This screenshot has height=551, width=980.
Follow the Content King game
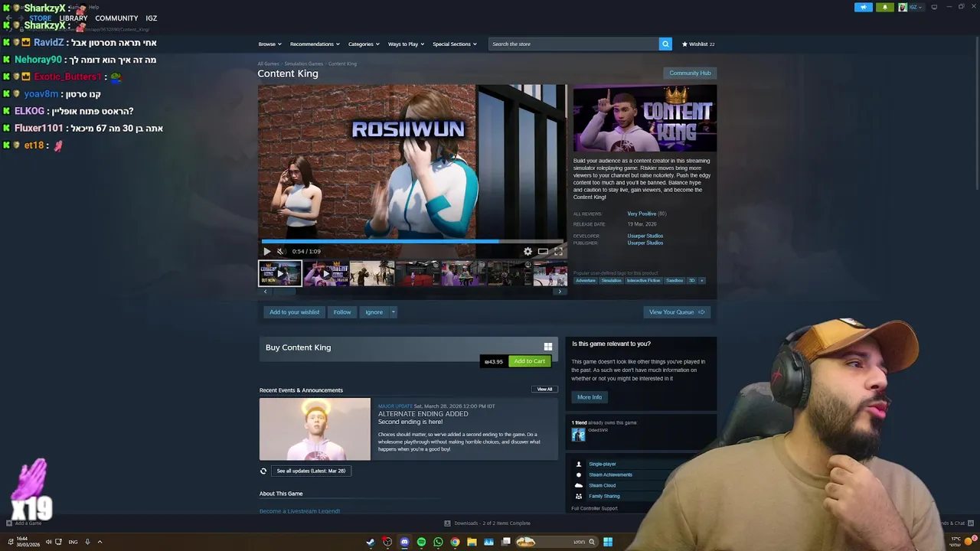[342, 312]
